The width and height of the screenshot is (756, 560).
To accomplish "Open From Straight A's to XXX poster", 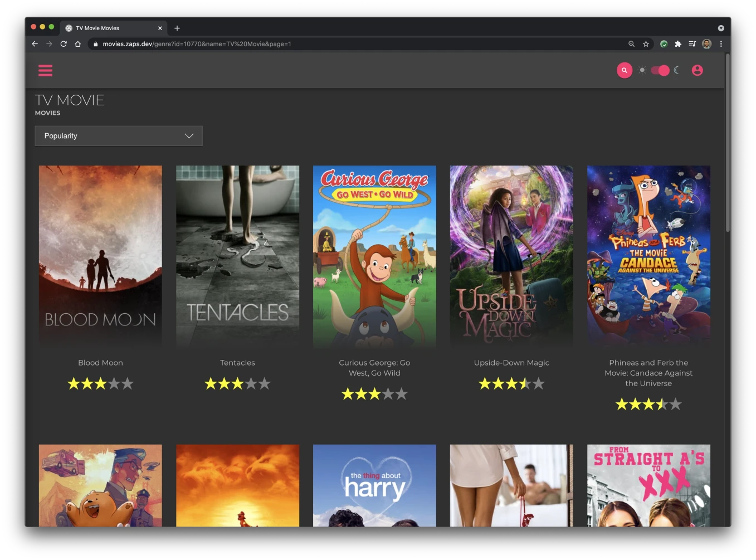I will click(648, 485).
